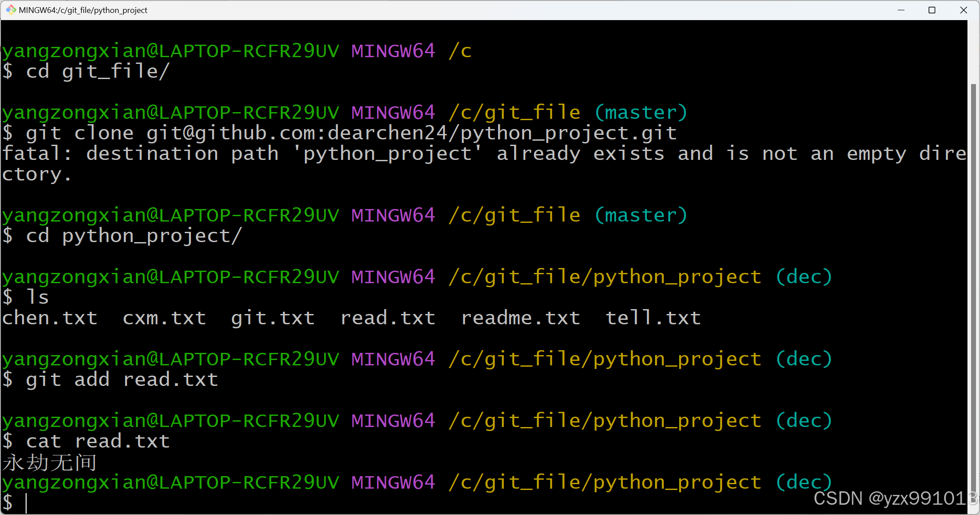Screen dimensions: 980x515
Task: Minimize the MINGW64 terminal window
Action: pyautogui.click(x=901, y=10)
